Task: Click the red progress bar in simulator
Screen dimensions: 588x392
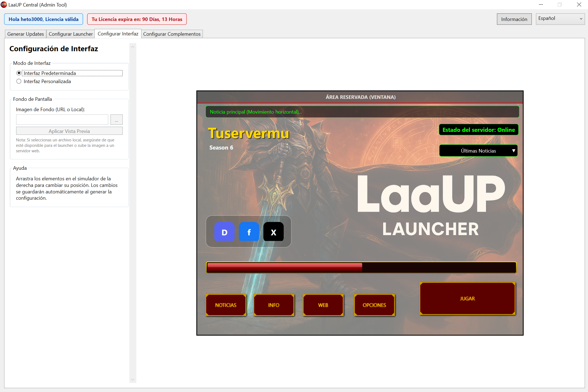Action: tap(361, 267)
